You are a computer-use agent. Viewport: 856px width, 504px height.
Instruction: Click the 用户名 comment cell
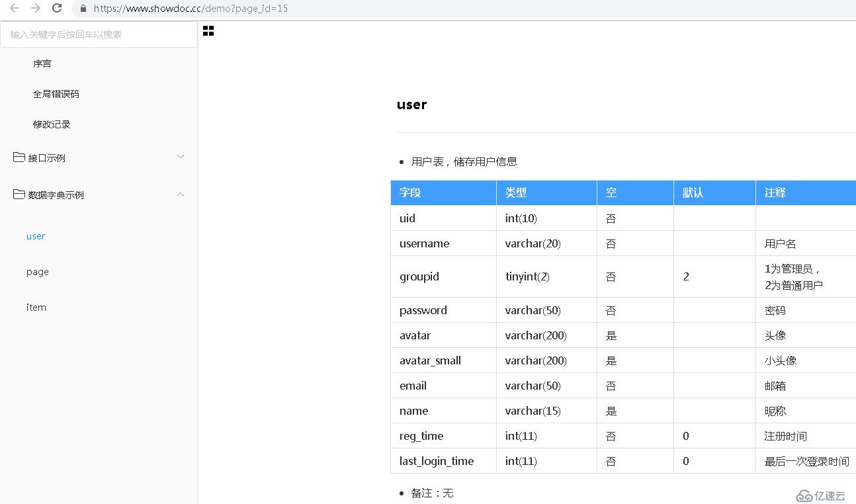point(806,243)
